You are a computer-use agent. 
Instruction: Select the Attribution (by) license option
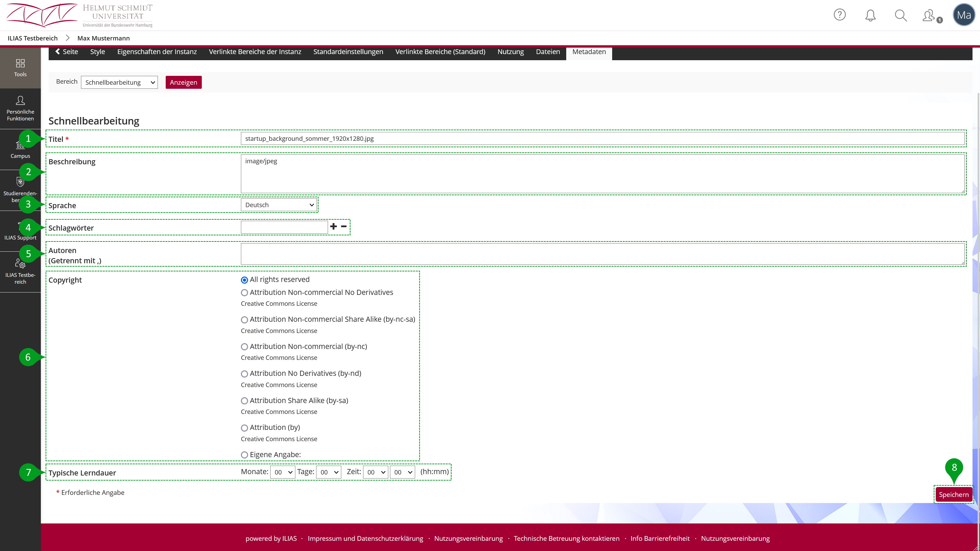[244, 428]
